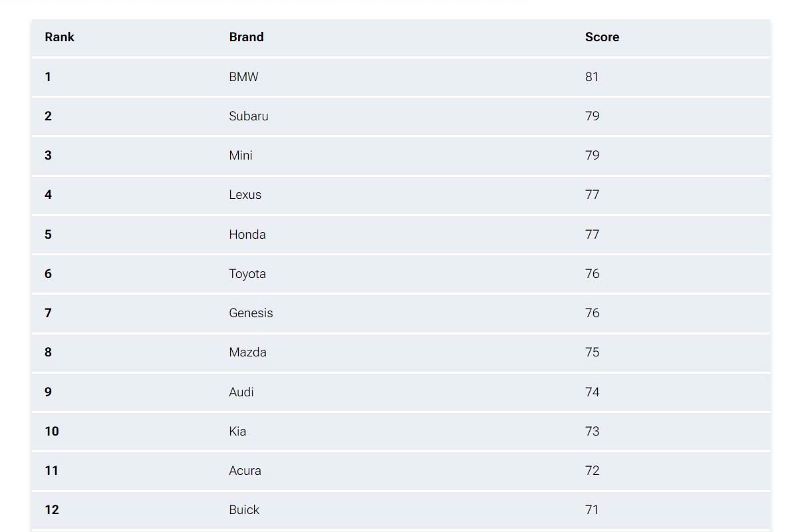
Task: Click the Toyota brand name
Action: pyautogui.click(x=247, y=274)
